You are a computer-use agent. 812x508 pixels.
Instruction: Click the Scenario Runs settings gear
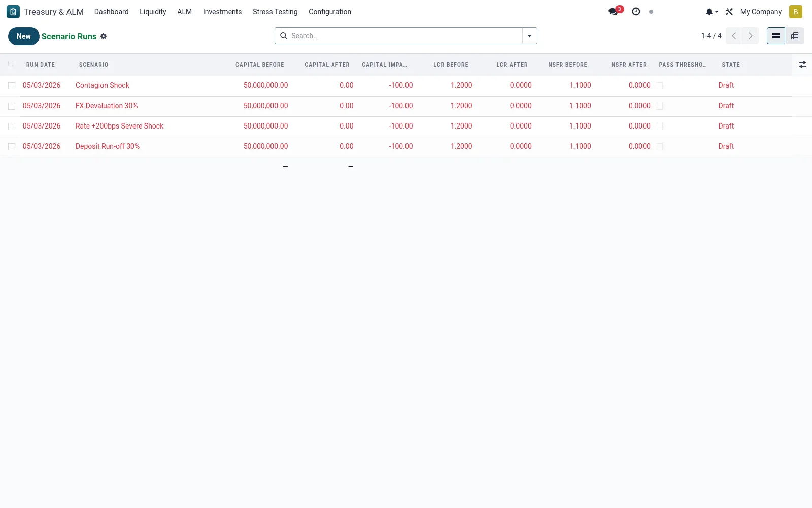(104, 36)
